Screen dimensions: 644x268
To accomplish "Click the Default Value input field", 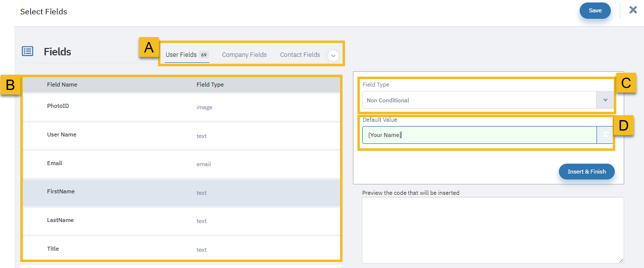I will [x=479, y=135].
